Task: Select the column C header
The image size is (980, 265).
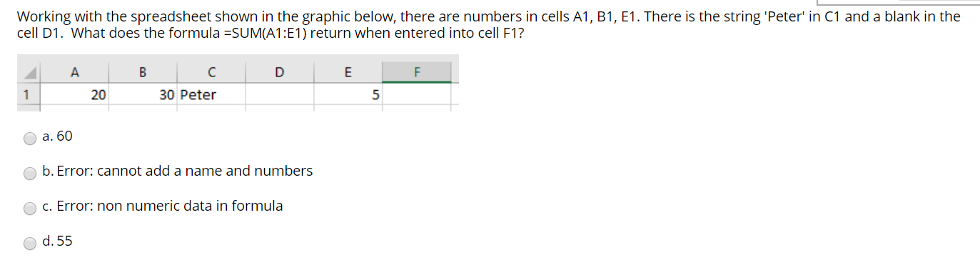Action: pos(211,71)
